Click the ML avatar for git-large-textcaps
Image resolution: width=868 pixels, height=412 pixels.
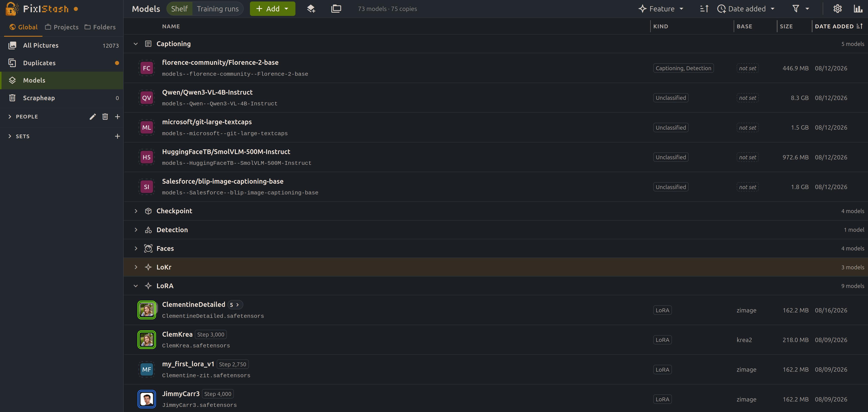click(147, 127)
